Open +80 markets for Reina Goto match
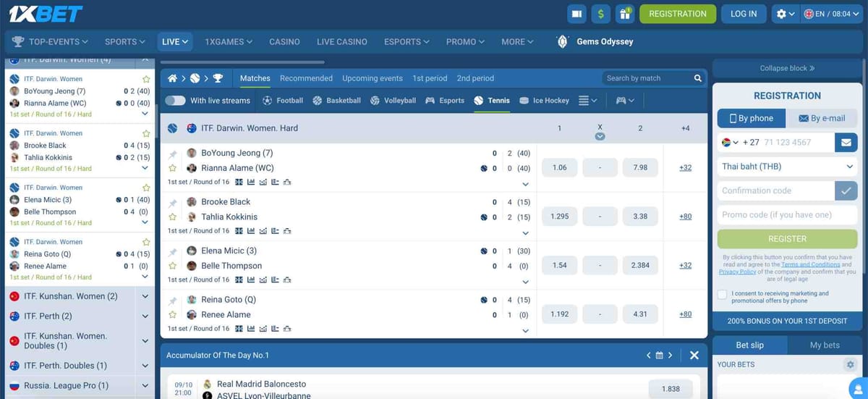Viewport: 868px width, 399px height. click(685, 314)
